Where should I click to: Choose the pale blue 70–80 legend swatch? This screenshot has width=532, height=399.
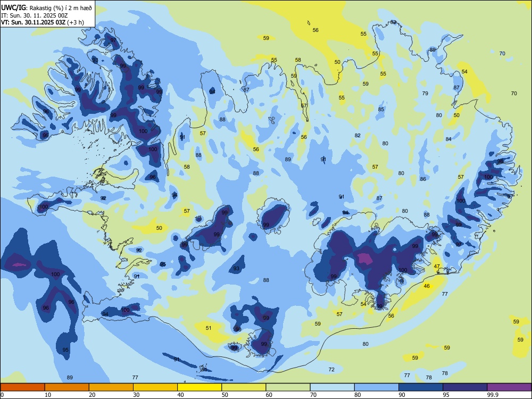pos(332,387)
